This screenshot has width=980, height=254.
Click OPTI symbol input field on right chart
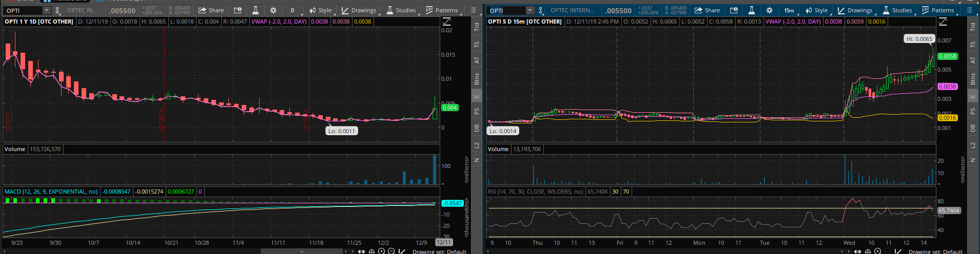point(505,10)
